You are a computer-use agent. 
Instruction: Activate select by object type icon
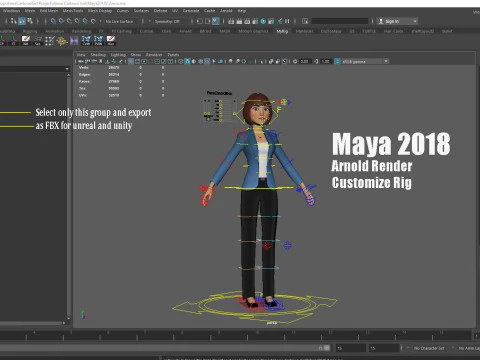point(22,21)
